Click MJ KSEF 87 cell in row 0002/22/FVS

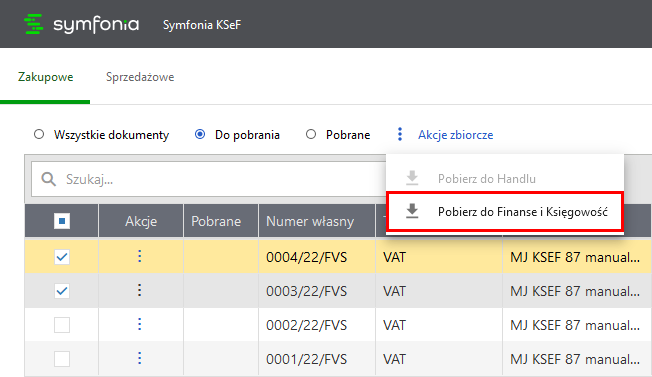[577, 325]
